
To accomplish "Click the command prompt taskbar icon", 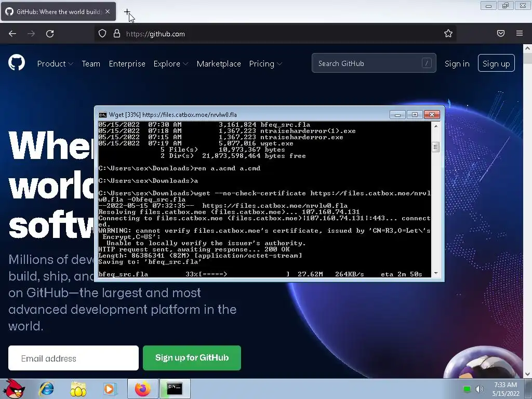I will [175, 389].
